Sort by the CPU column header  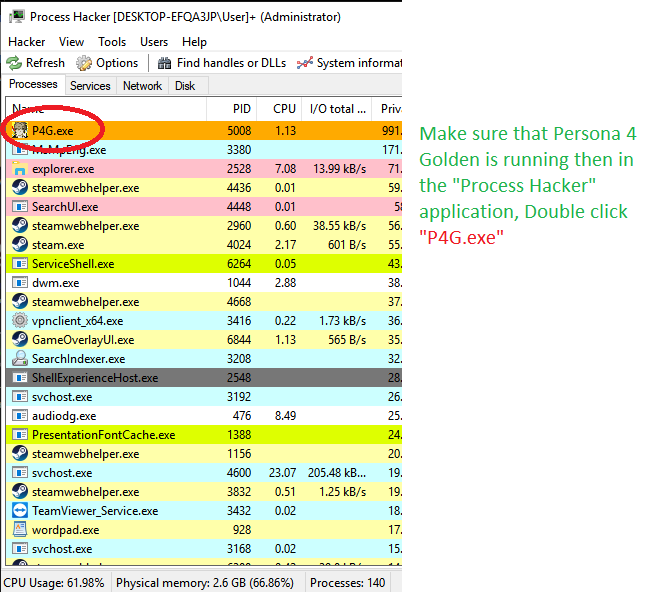[x=279, y=109]
